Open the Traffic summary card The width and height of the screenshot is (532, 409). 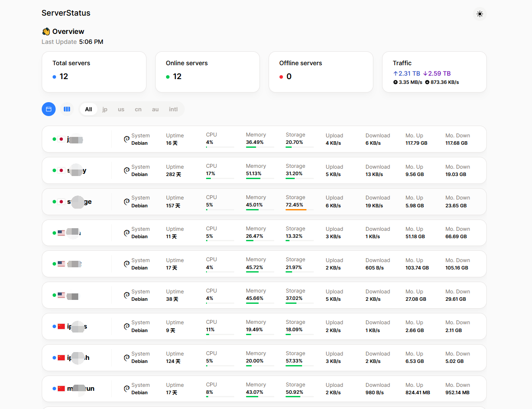point(434,72)
